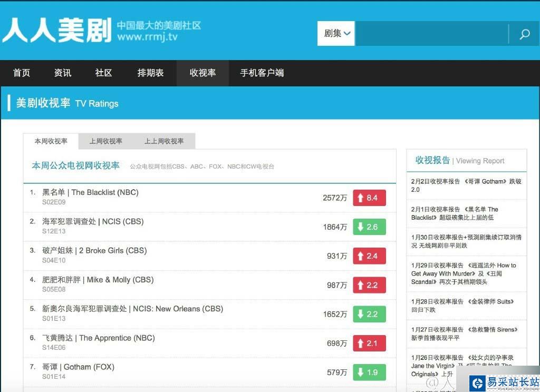Open the 排期表 navigation item
The width and height of the screenshot is (540, 392).
coord(150,73)
